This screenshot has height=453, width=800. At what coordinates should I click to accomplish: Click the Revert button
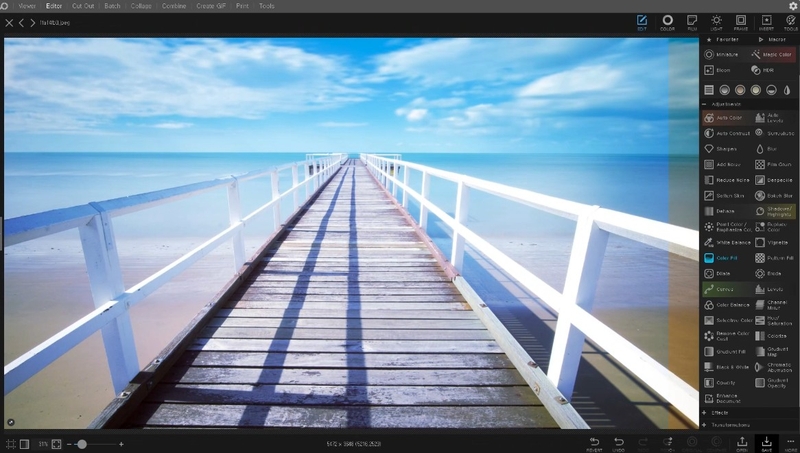point(594,443)
